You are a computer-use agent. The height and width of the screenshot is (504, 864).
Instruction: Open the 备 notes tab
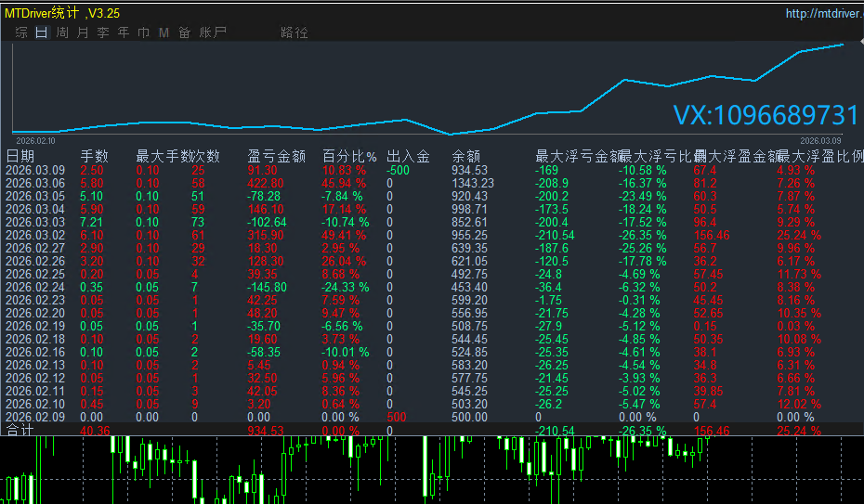[185, 32]
